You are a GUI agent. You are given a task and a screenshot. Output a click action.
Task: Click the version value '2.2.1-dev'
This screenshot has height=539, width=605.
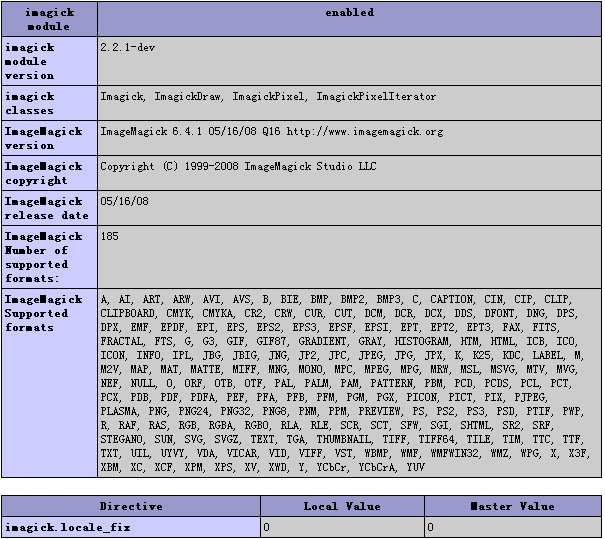pos(128,47)
